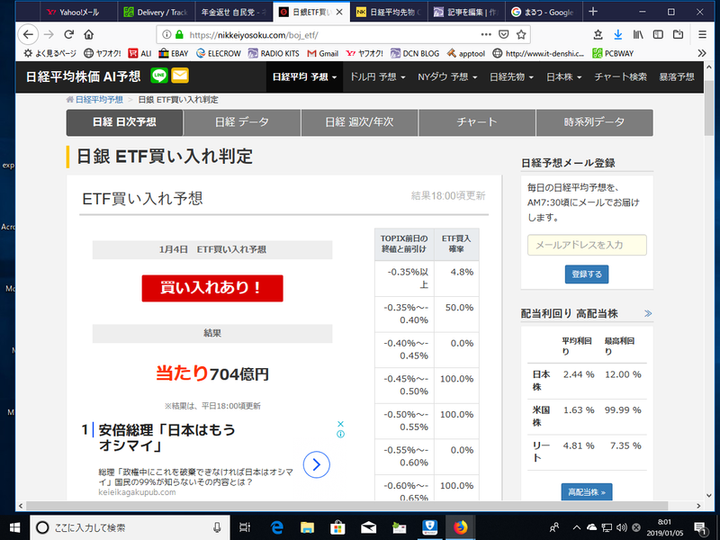Click the new tab plus button
Viewport: 720px width, 540px height.
[x=593, y=12]
